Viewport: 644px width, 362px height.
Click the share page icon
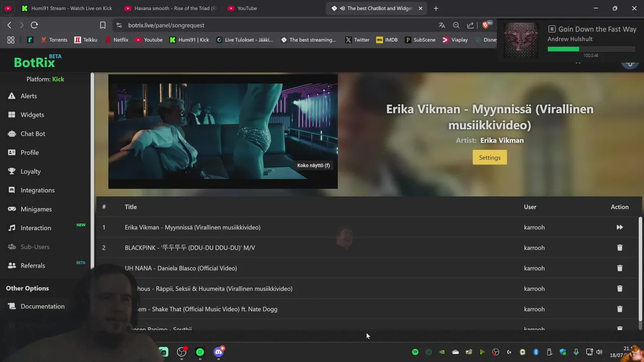point(470,25)
